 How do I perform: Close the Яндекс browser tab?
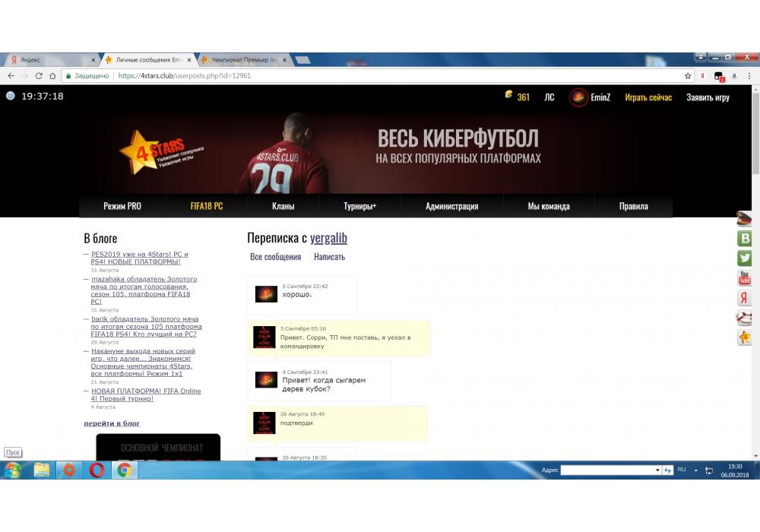pos(93,60)
